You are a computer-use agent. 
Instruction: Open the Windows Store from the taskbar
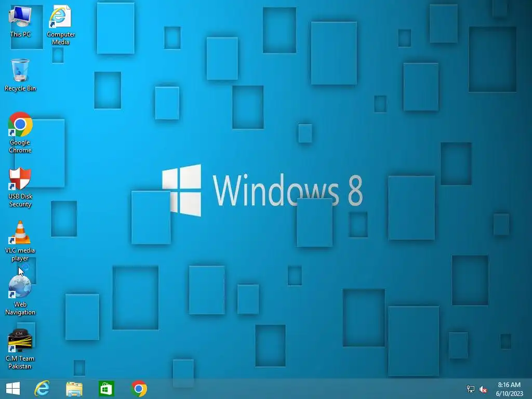click(106, 389)
